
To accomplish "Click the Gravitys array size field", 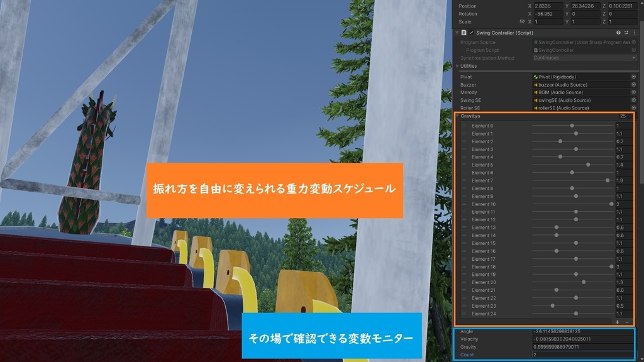I will click(x=625, y=116).
